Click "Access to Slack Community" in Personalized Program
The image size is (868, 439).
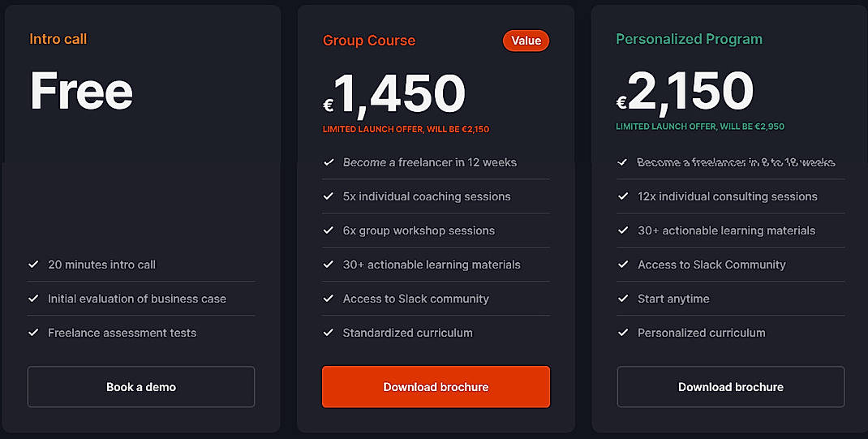711,265
